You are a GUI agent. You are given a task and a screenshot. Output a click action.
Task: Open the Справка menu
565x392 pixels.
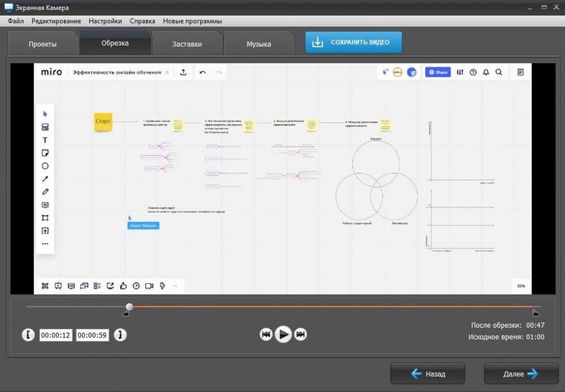click(x=142, y=21)
